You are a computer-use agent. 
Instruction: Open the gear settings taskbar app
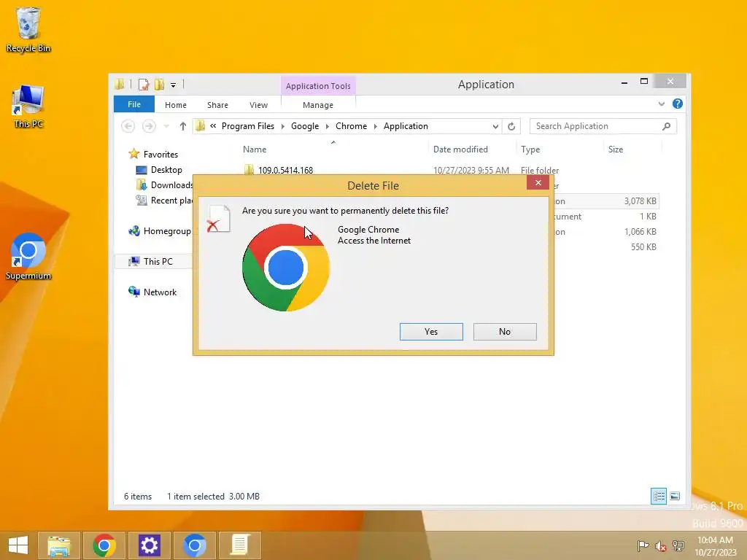[x=149, y=545]
